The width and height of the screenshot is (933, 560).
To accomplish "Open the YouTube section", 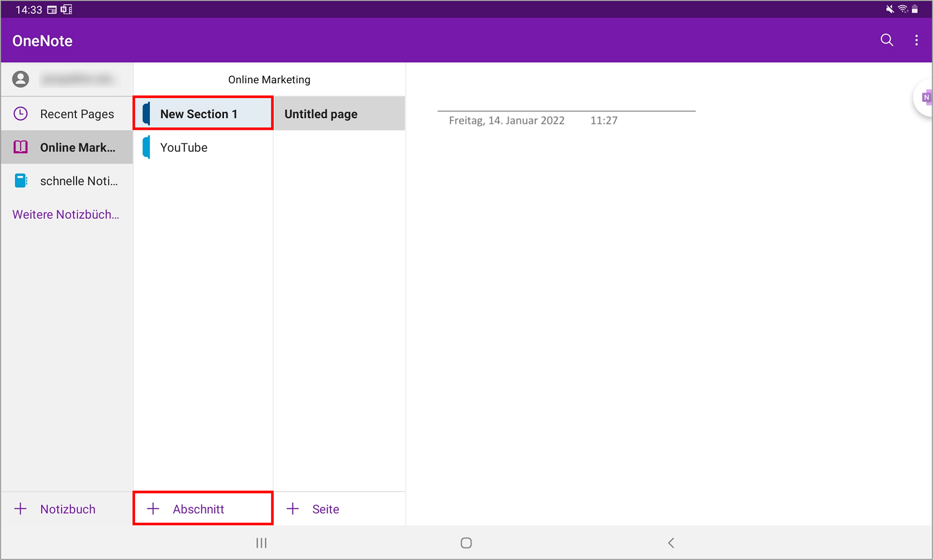I will click(x=203, y=147).
